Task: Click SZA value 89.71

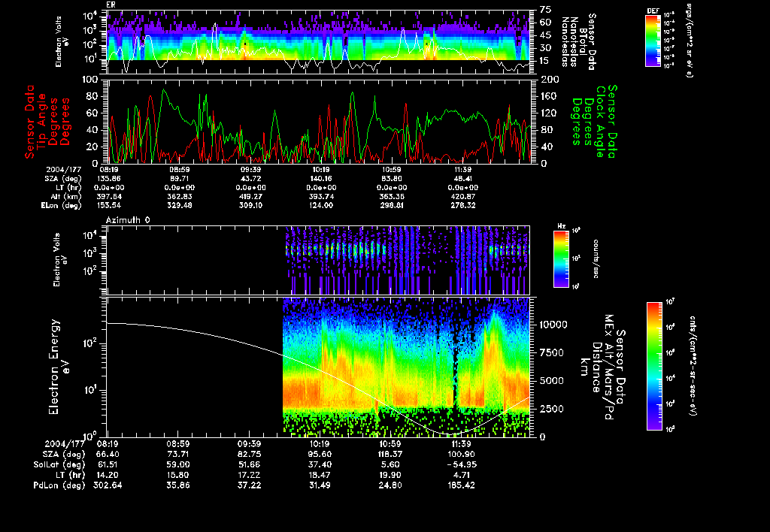Action: [x=179, y=179]
